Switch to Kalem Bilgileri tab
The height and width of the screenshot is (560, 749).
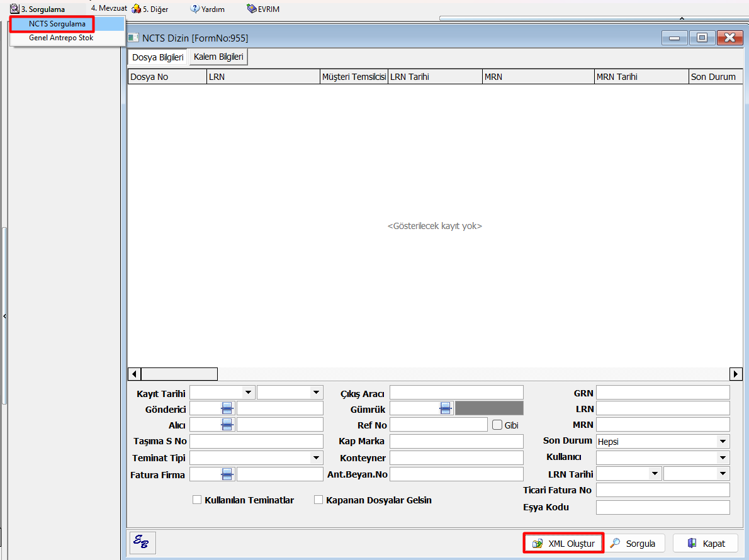tap(218, 57)
